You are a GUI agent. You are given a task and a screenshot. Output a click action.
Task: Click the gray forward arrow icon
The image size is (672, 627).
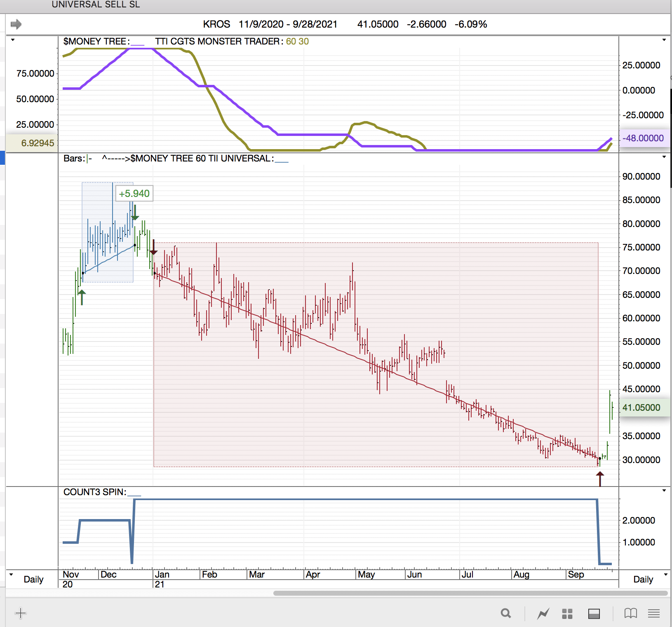coord(16,24)
